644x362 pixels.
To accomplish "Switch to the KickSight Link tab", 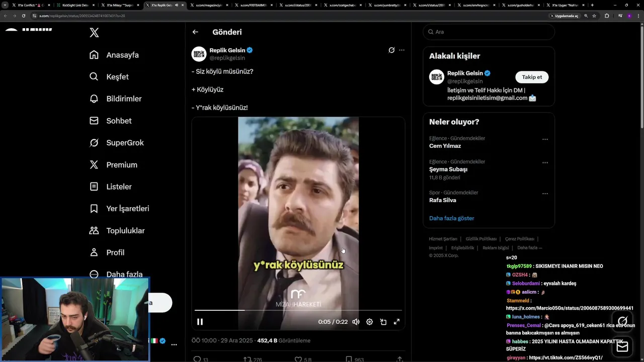I will pos(74,5).
